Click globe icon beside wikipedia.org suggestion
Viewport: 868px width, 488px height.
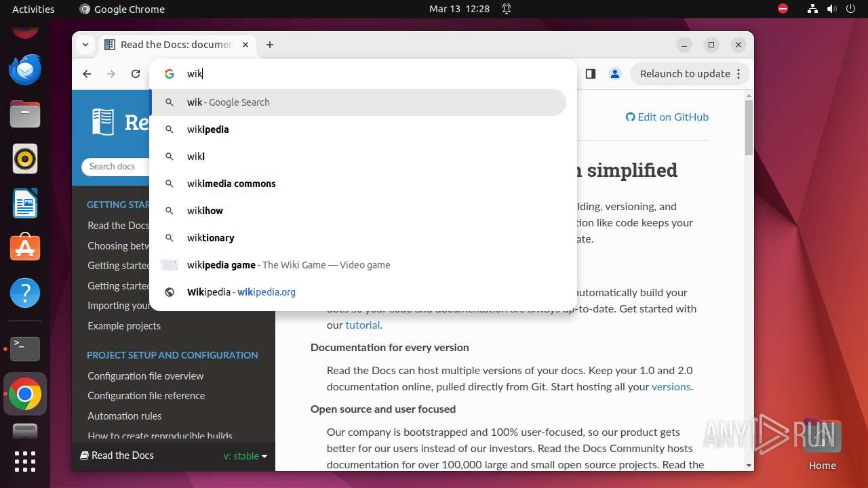click(x=170, y=292)
